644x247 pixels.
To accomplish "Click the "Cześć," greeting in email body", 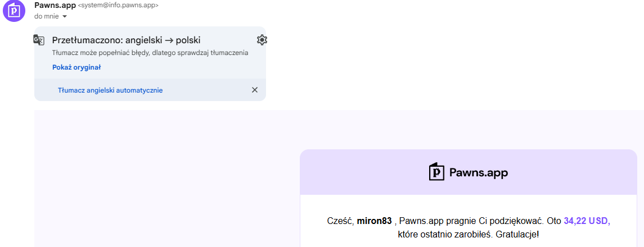I will pos(340,221).
